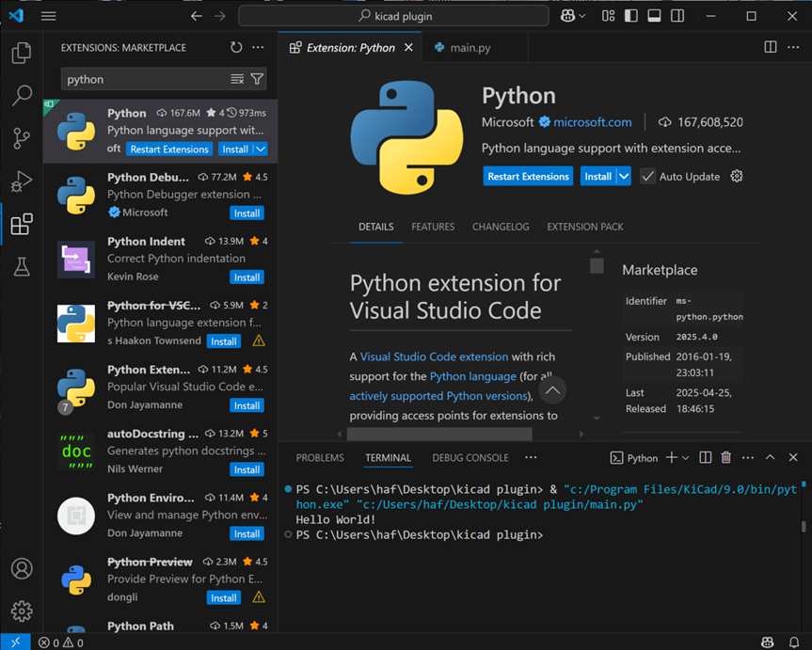812x650 pixels.
Task: Maximize the terminal panel with chevron
Action: [770, 457]
